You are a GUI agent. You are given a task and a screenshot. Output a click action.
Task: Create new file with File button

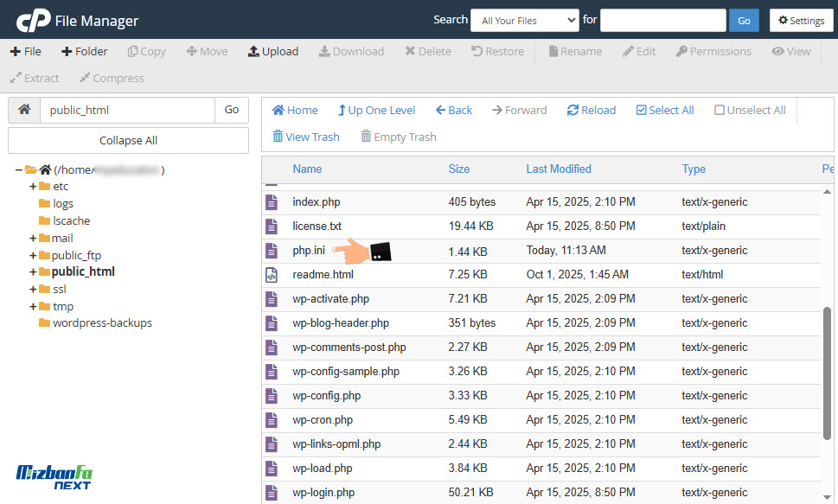coord(26,52)
